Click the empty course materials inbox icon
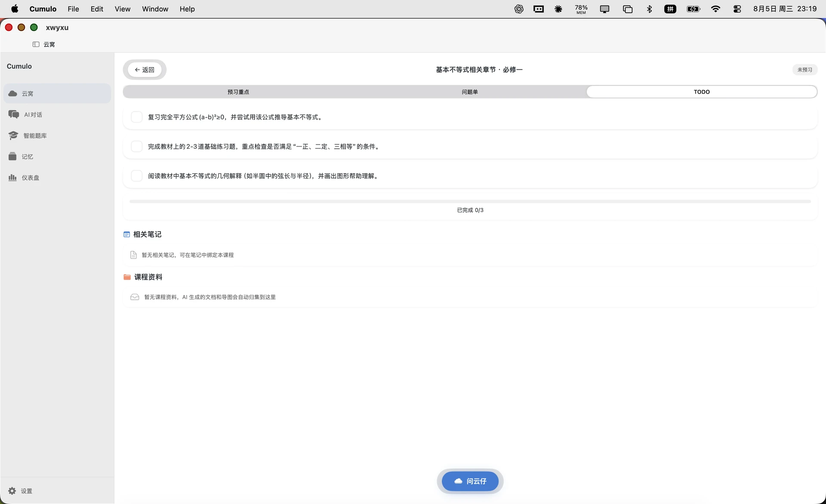The height and width of the screenshot is (504, 826). tap(135, 297)
